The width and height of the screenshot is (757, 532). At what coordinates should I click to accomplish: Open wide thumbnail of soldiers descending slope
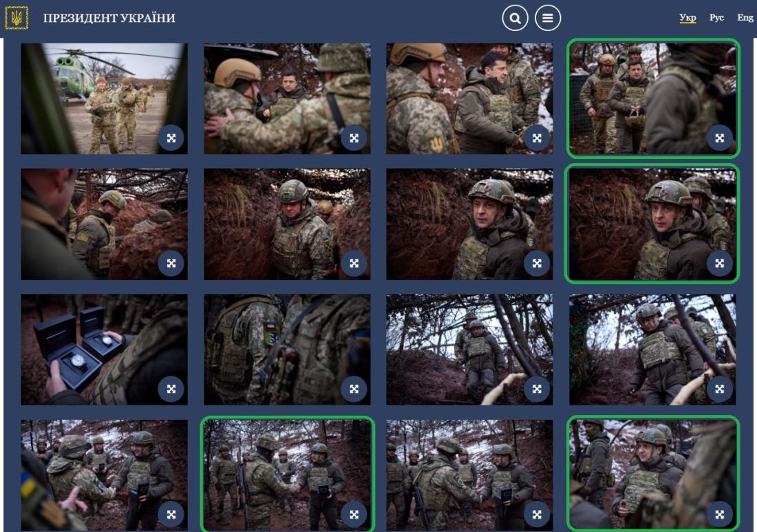(x=470, y=350)
